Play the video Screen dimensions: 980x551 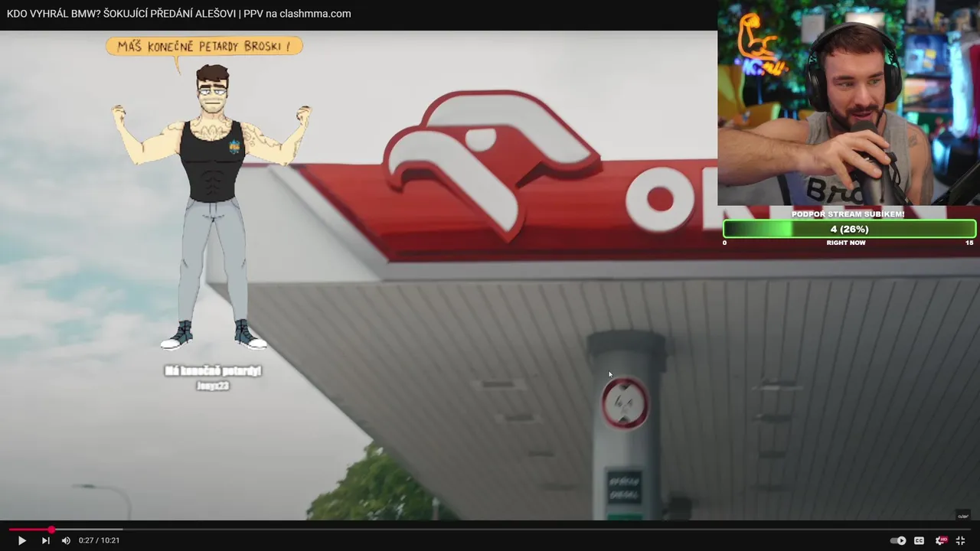(x=21, y=540)
